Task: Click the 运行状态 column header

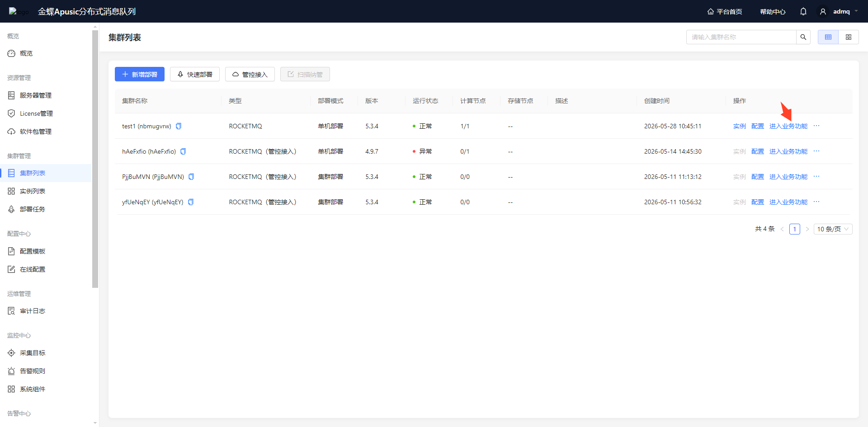Action: [425, 101]
